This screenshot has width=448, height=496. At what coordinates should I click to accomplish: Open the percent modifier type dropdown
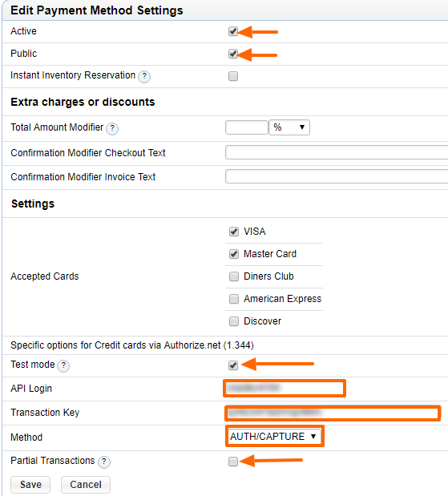click(x=289, y=127)
